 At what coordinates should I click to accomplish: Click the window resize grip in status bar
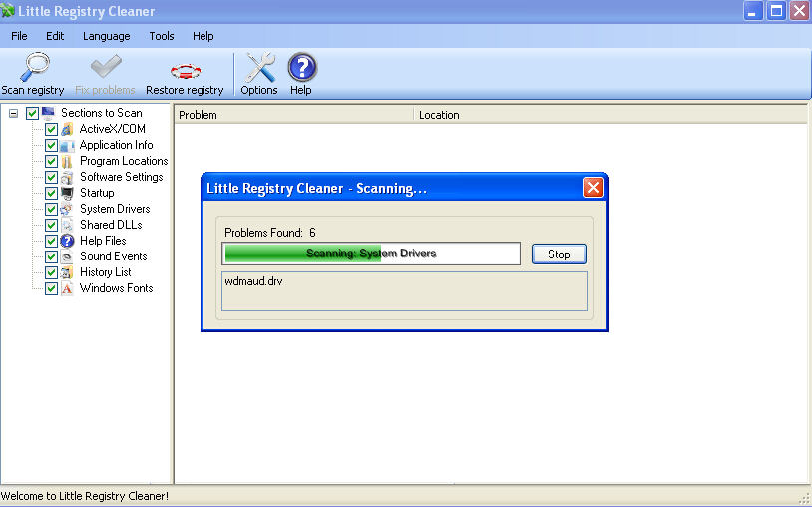(805, 499)
